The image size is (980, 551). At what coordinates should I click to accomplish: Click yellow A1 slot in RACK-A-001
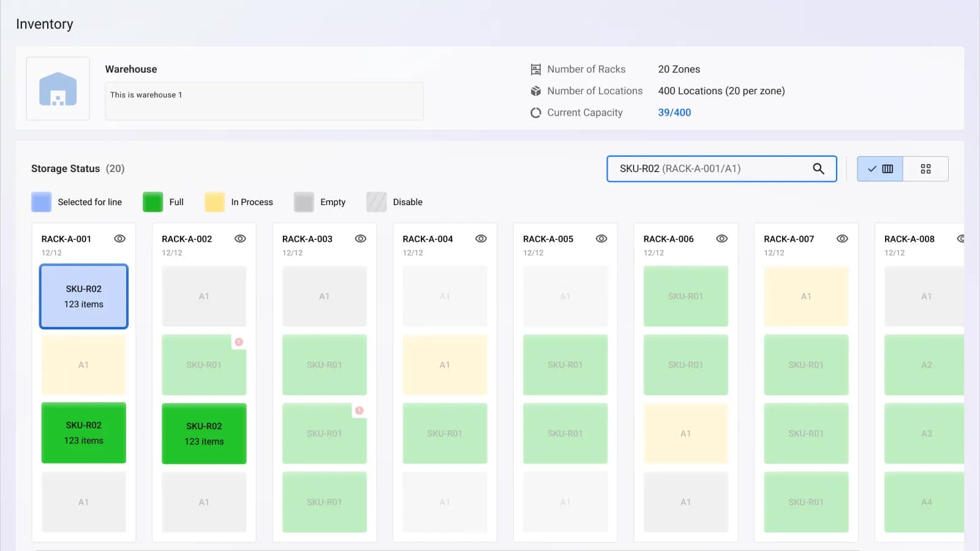[84, 365]
